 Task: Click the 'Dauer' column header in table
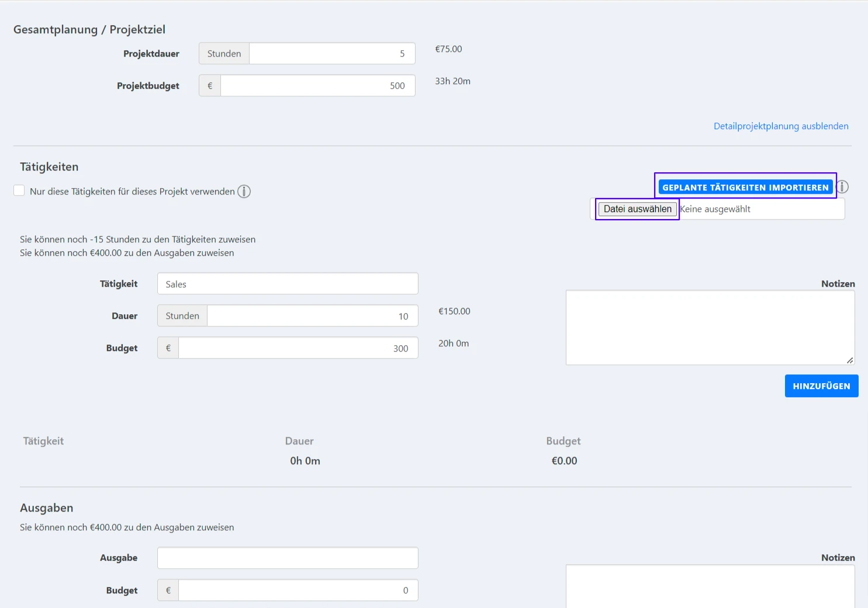(299, 441)
